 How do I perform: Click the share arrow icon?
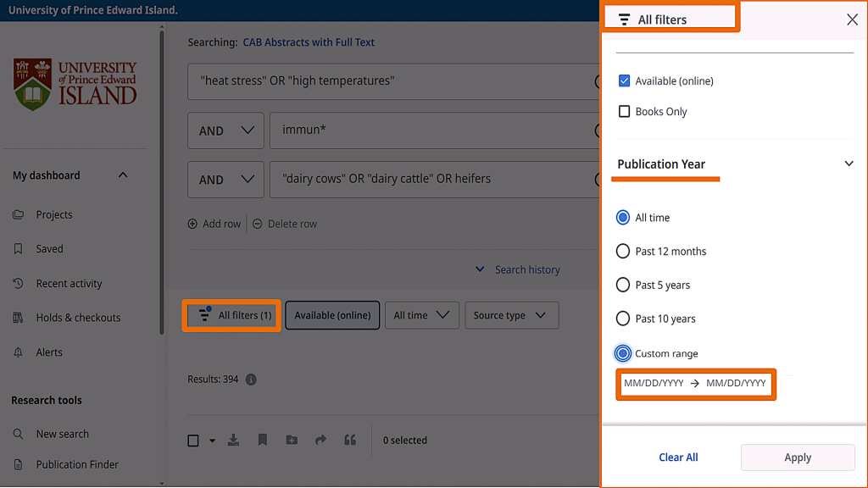(320, 441)
